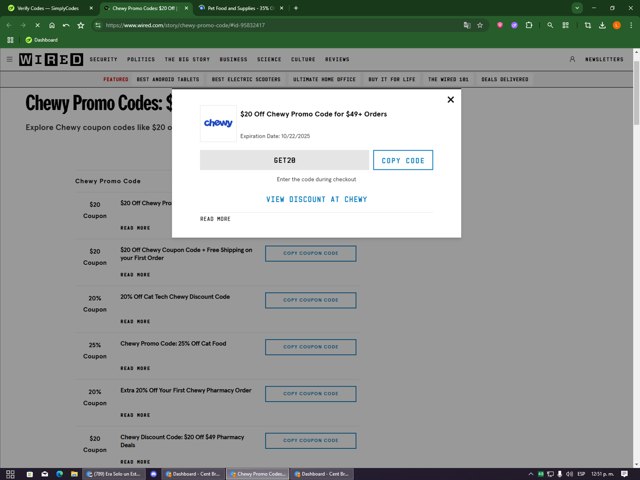Close the Chewy Promo Codes tab
The height and width of the screenshot is (480, 640).
pyautogui.click(x=186, y=8)
